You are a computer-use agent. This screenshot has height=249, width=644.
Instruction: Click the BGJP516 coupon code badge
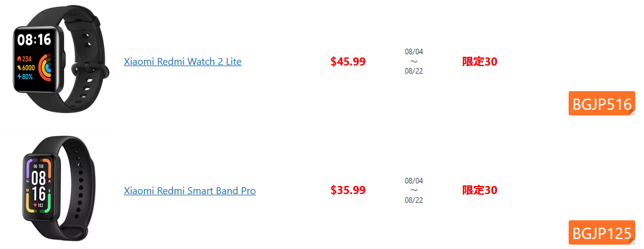602,104
